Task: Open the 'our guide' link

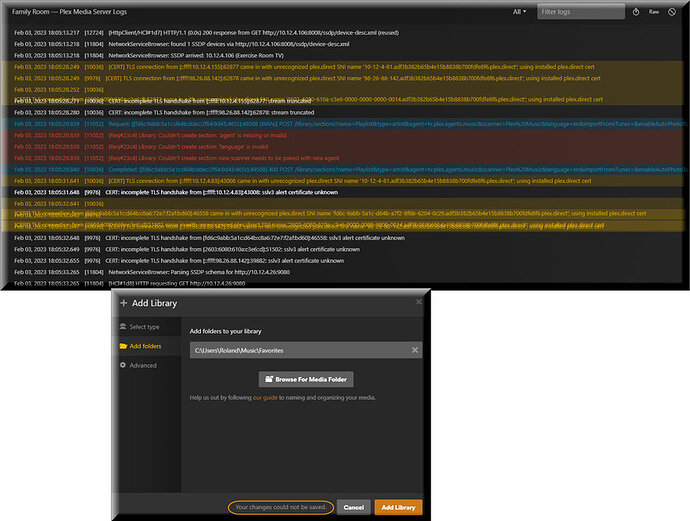Action: pyautogui.click(x=265, y=398)
